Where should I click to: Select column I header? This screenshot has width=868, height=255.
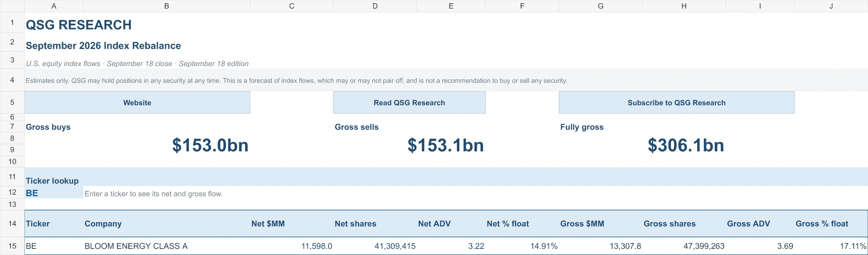click(760, 6)
